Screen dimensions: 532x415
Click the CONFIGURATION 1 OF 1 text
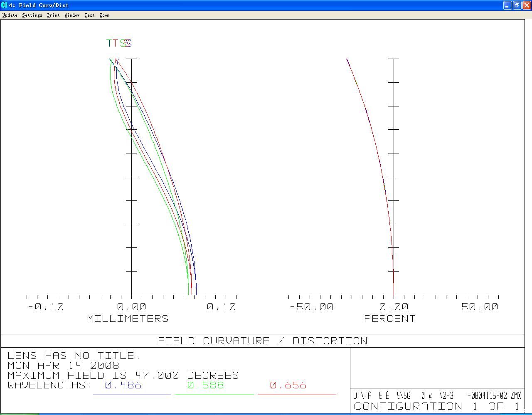point(437,406)
